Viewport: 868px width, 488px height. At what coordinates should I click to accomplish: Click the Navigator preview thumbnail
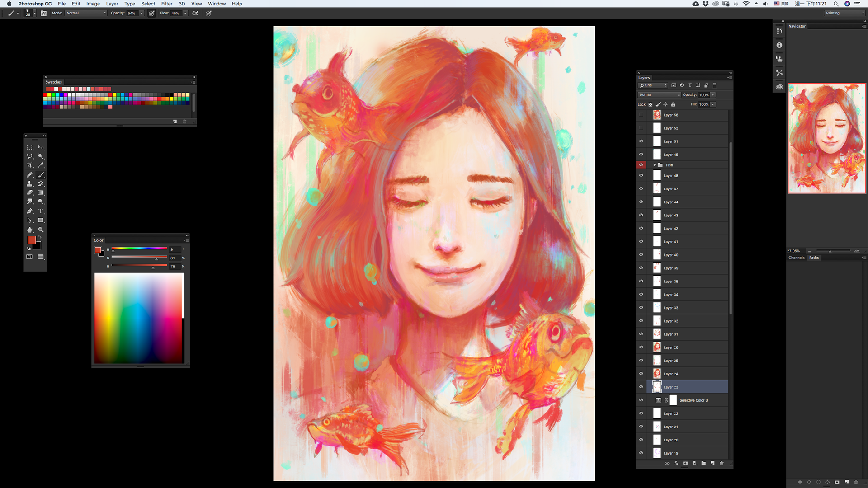(x=827, y=138)
